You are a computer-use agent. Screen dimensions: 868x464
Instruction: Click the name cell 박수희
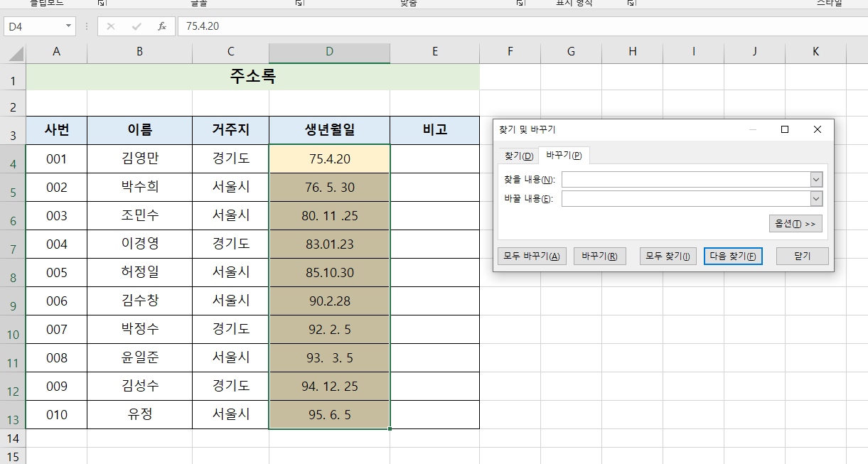coord(139,187)
